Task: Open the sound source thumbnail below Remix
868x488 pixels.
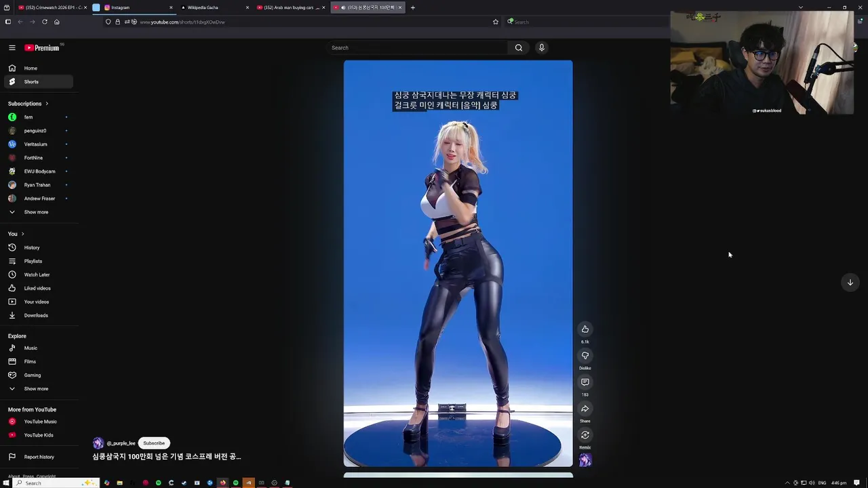Action: 585,460
